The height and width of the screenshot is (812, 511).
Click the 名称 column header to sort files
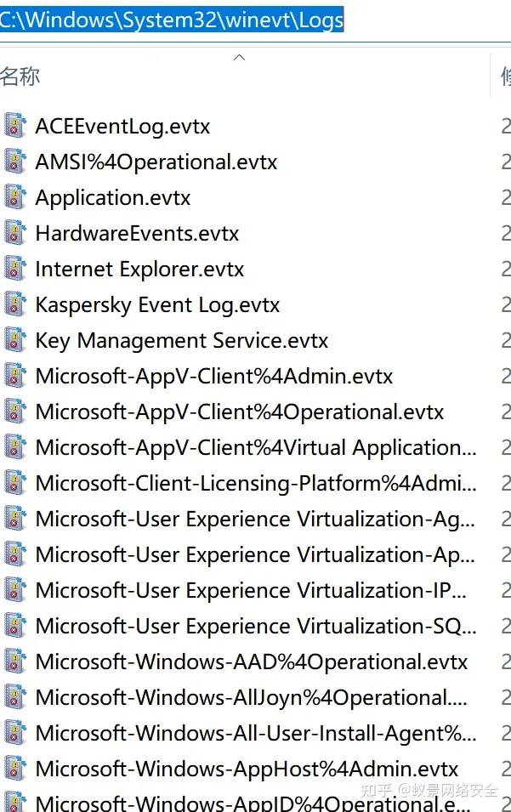[19, 76]
